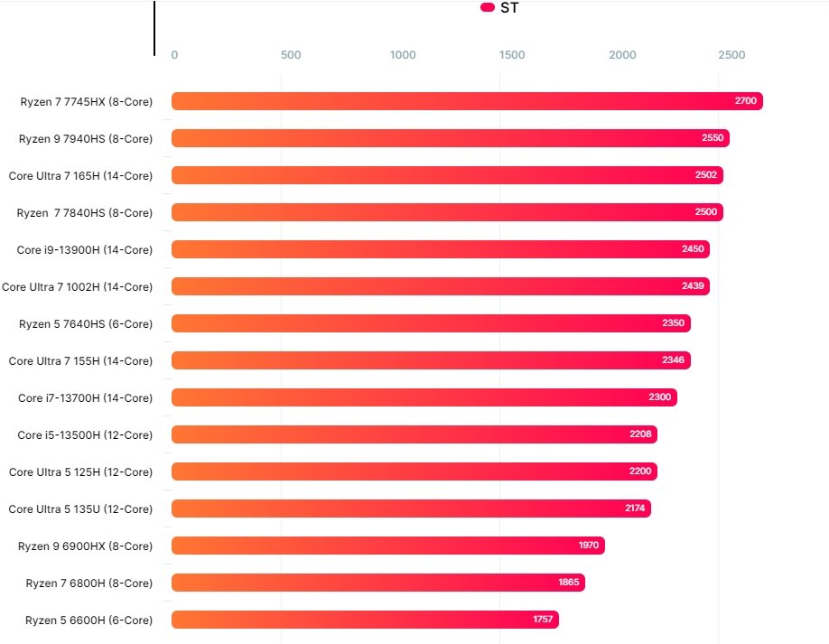
Task: Select the Core i9-13900H bar
Action: (441, 249)
